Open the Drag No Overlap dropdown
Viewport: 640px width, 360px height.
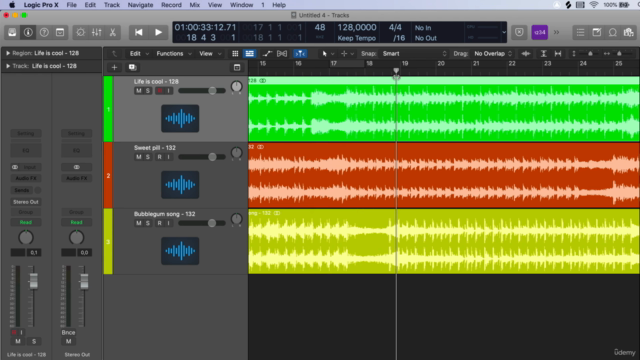[x=493, y=53]
